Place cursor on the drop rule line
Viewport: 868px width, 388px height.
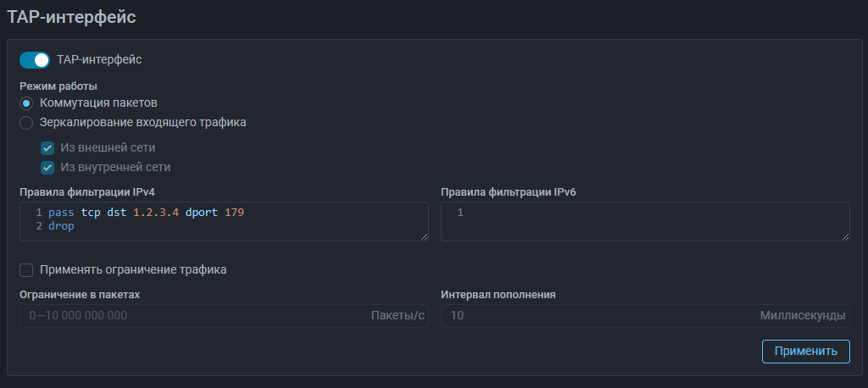(x=62, y=226)
